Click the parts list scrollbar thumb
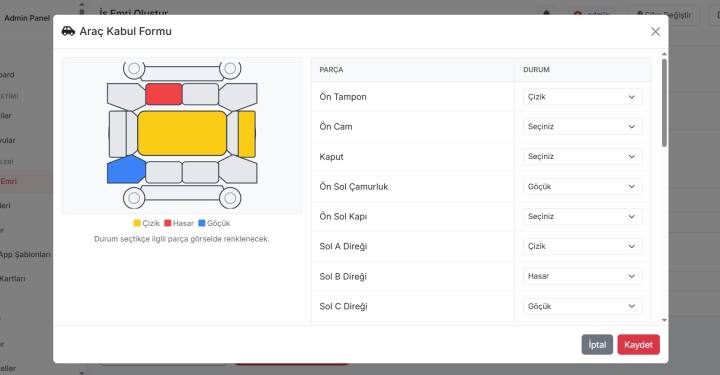This screenshot has height=375, width=720. point(664,103)
